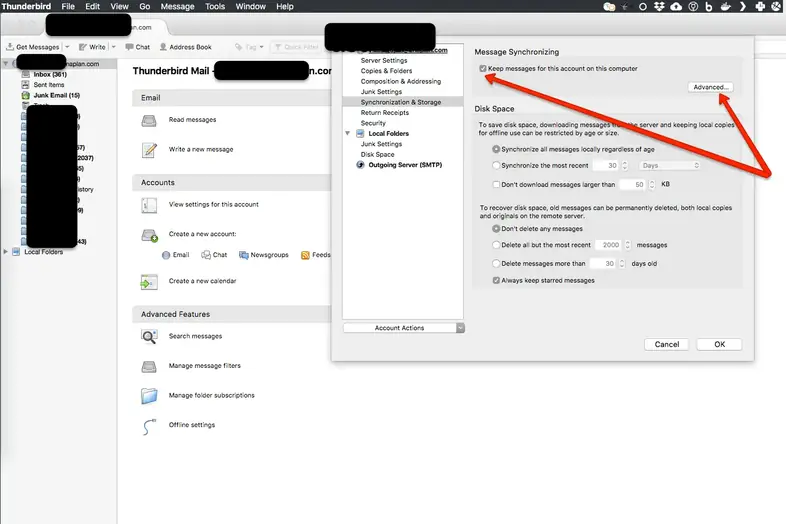Image resolution: width=786 pixels, height=524 pixels.
Task: Create a new Newsgroups account
Action: [264, 255]
